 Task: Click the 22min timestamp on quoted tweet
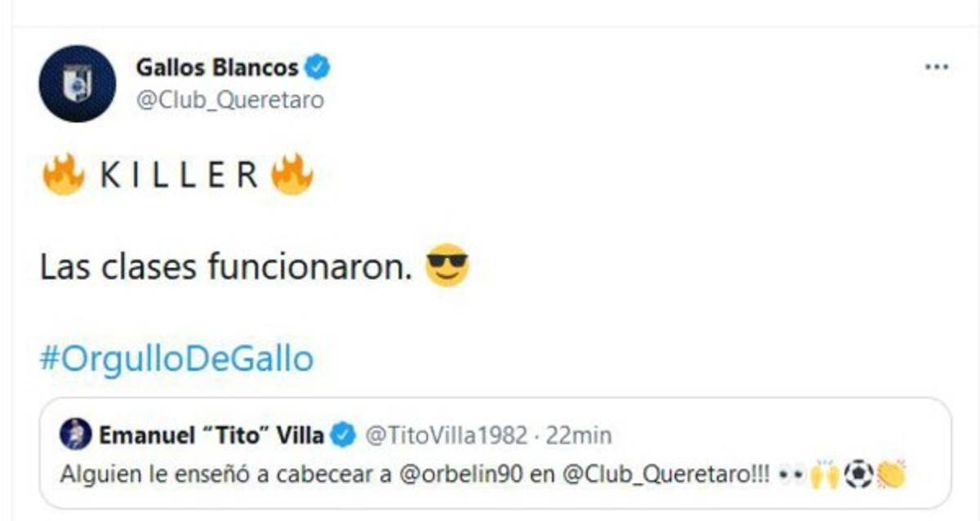579,435
